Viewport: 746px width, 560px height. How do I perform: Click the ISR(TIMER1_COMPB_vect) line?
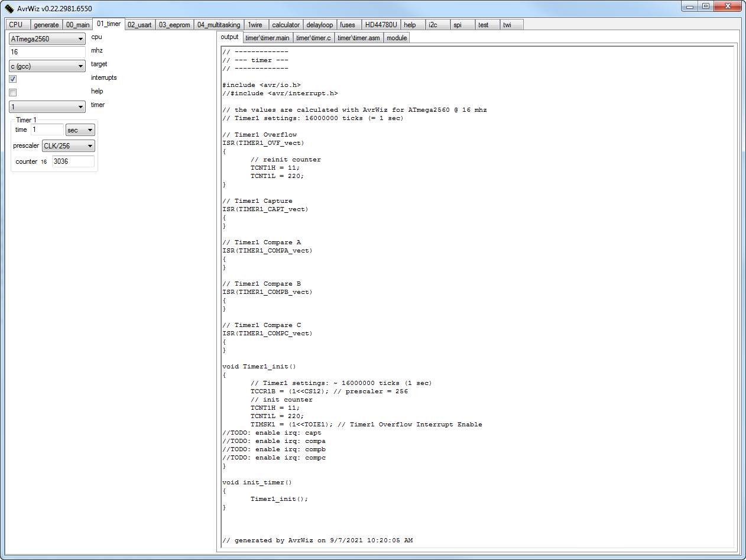[x=267, y=292]
